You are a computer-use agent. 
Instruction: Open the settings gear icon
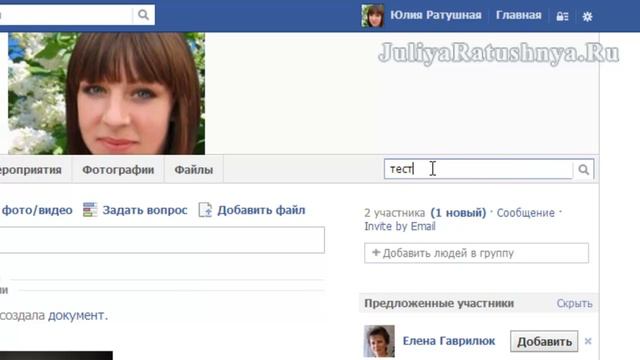click(587, 16)
